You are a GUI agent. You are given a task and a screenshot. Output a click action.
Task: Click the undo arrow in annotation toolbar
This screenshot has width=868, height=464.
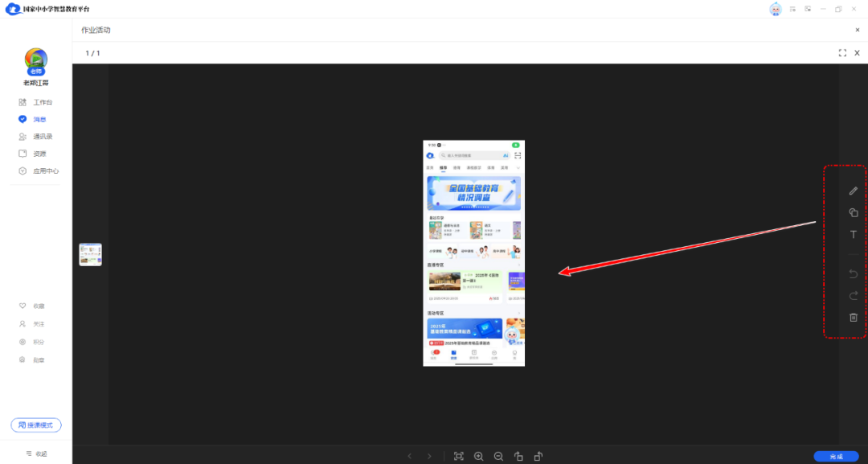854,274
